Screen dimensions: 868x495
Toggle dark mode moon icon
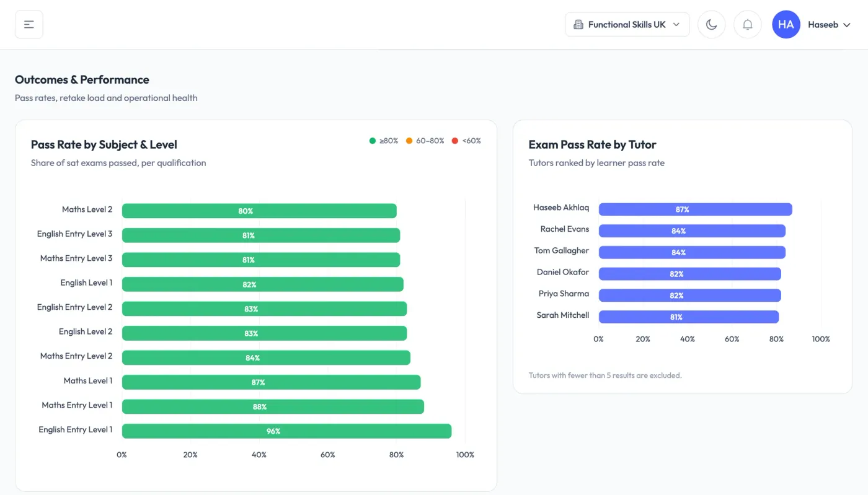pyautogui.click(x=712, y=25)
